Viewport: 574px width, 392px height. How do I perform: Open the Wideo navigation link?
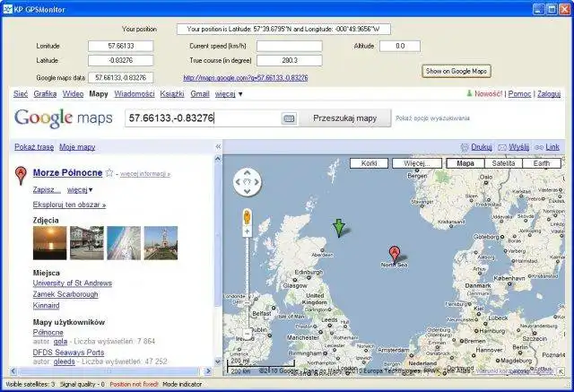click(x=73, y=93)
